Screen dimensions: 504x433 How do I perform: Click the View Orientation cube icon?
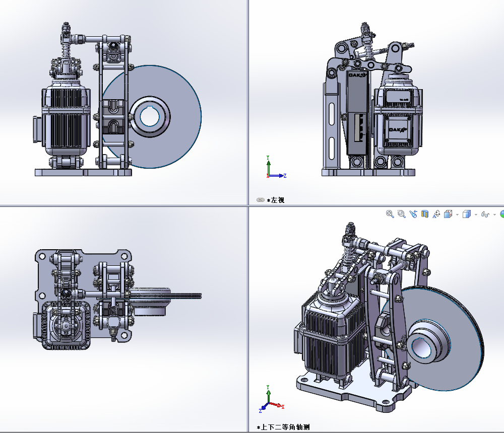coord(448,214)
